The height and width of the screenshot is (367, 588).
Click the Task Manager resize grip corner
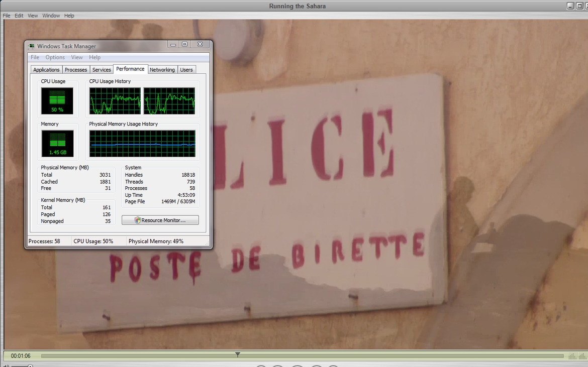pyautogui.click(x=207, y=243)
